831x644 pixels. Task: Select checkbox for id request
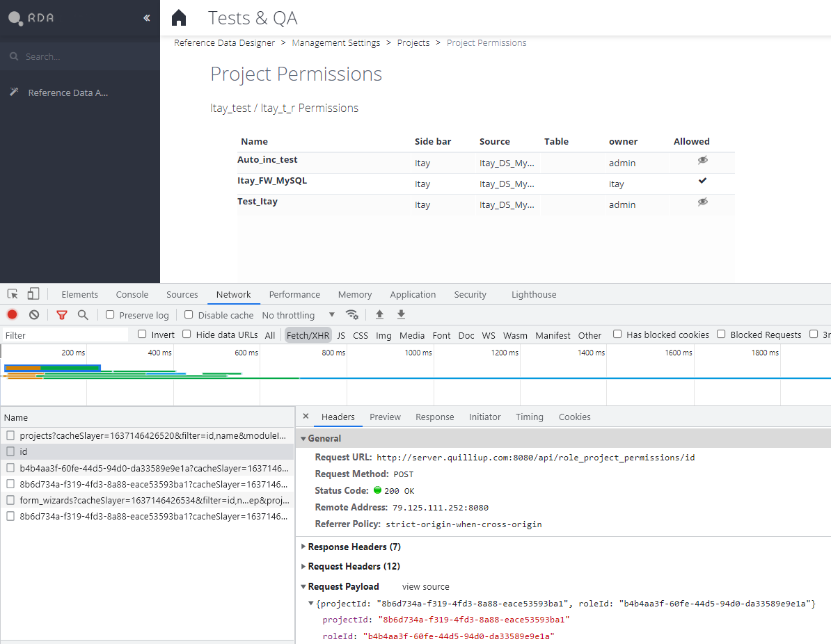pos(10,451)
